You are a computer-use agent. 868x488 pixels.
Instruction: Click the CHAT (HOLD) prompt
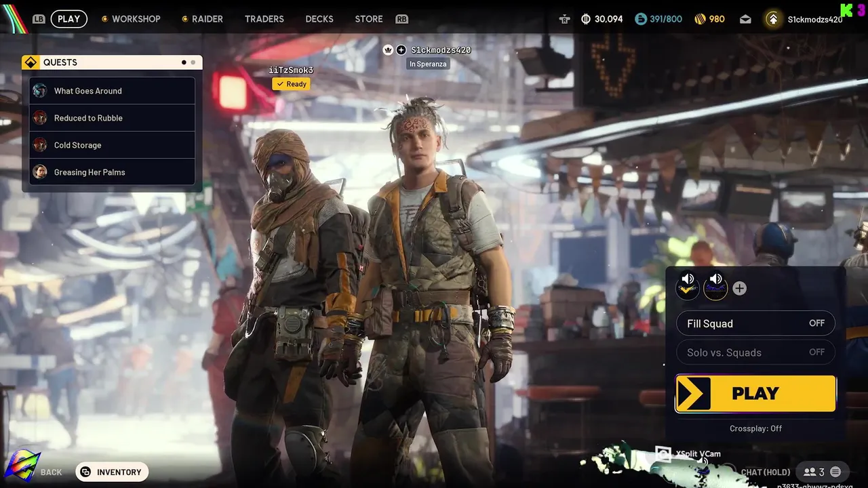tap(765, 472)
